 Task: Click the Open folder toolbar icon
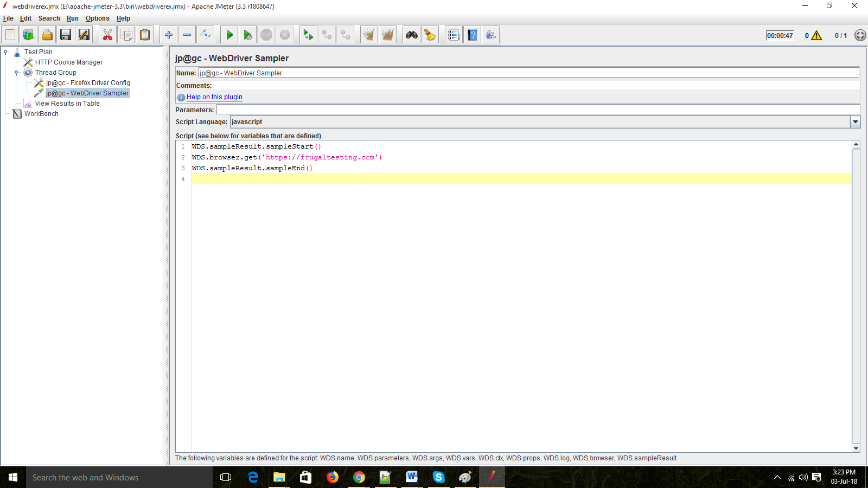pos(47,35)
